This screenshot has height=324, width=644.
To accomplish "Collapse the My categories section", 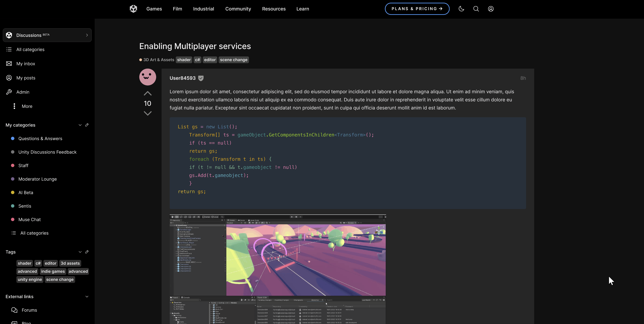I will point(80,125).
